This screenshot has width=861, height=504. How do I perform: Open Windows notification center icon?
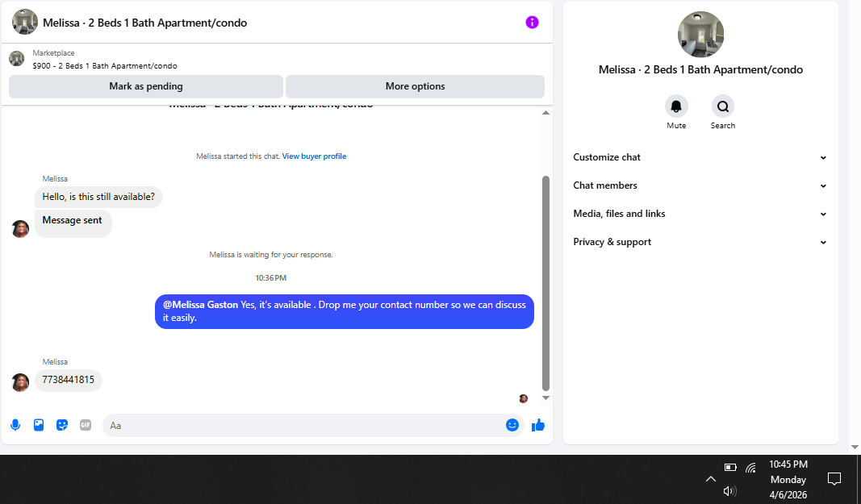point(834,479)
